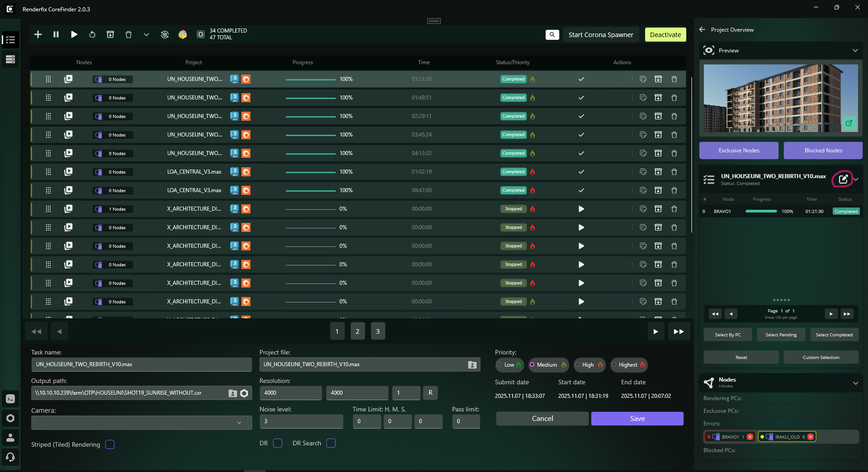
Task: Open the search magnifier icon
Action: tap(552, 35)
